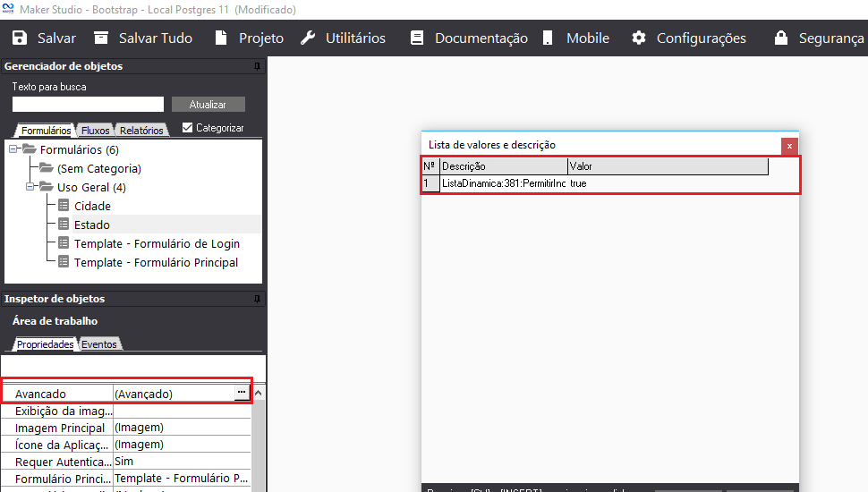Screen dimensions: 868x492
Task: Uncheck the Categorizar checkbox
Action: click(187, 128)
